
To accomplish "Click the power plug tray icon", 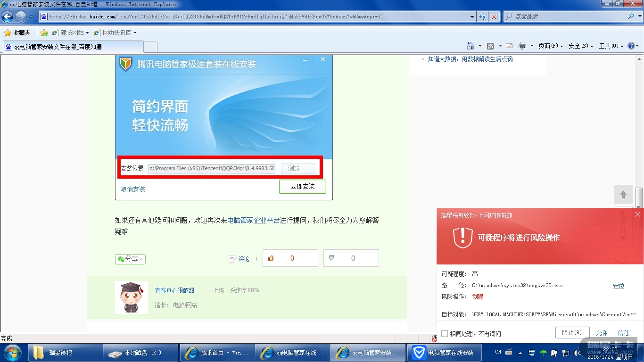I will click(554, 353).
